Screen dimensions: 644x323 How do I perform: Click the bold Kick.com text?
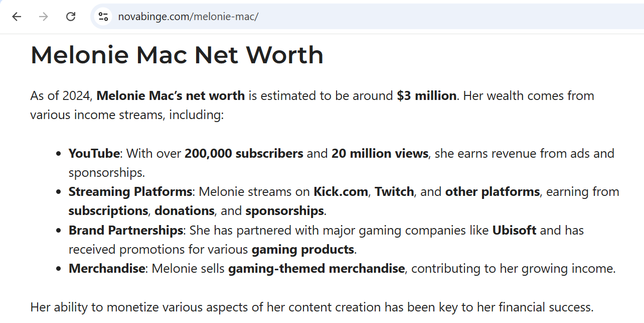pos(341,191)
